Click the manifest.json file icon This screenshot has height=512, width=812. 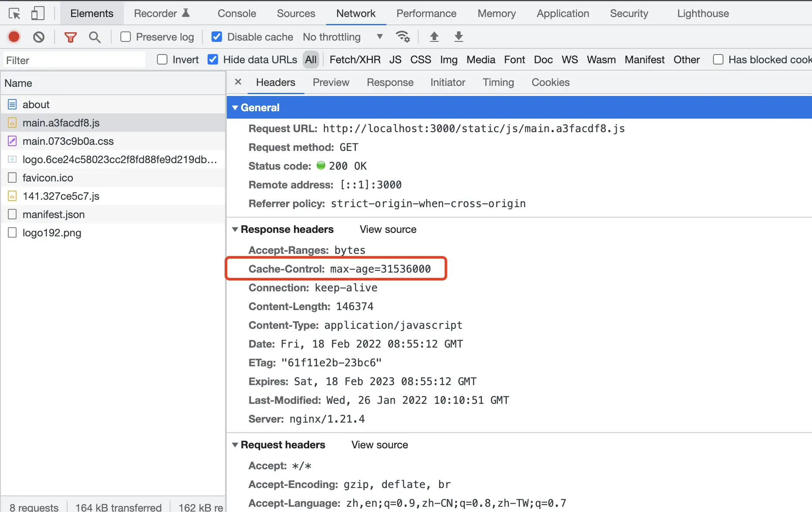pyautogui.click(x=12, y=215)
